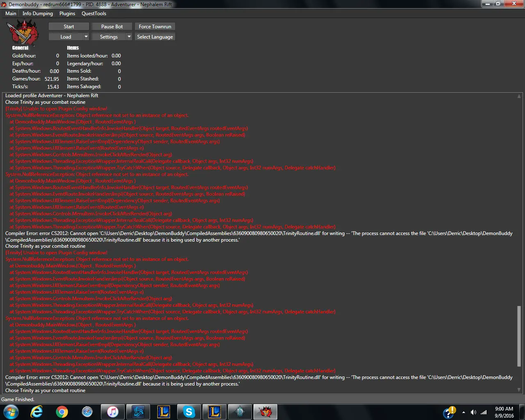Viewport: 525px width, 420px height.
Task: Switch to the Diablo III taskbar icon
Action: click(x=240, y=412)
